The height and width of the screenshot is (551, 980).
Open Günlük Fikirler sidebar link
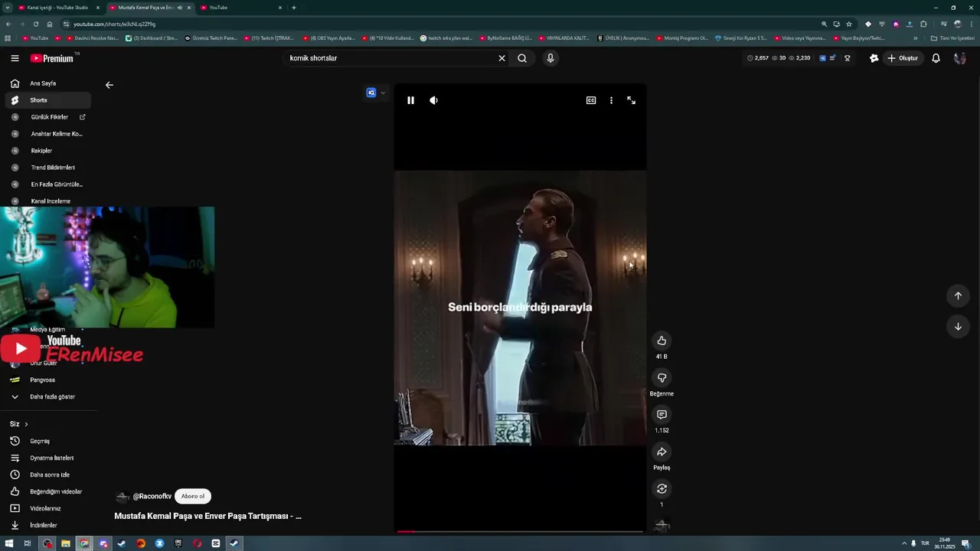click(x=48, y=117)
